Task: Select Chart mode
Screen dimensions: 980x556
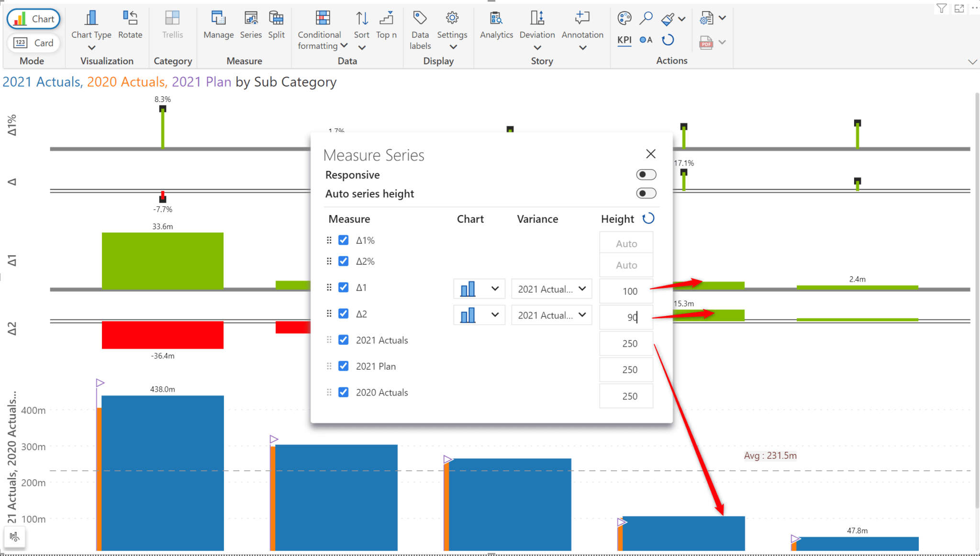Action: click(x=33, y=19)
